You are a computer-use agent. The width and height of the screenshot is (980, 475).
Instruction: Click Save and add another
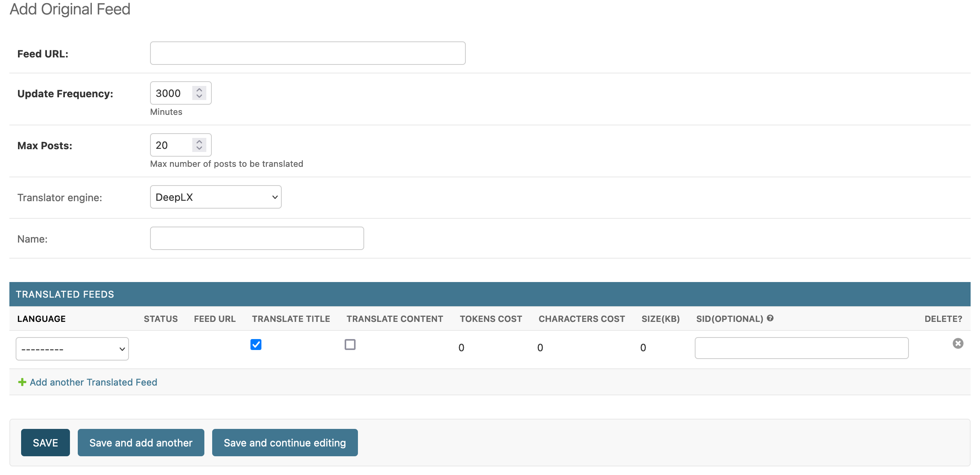point(141,443)
